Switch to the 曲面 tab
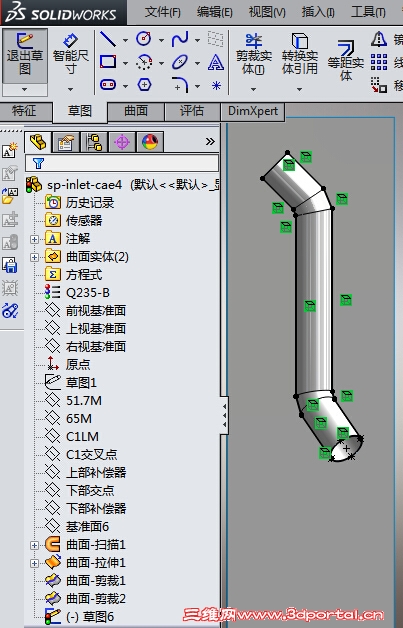The image size is (403, 628). pyautogui.click(x=136, y=111)
